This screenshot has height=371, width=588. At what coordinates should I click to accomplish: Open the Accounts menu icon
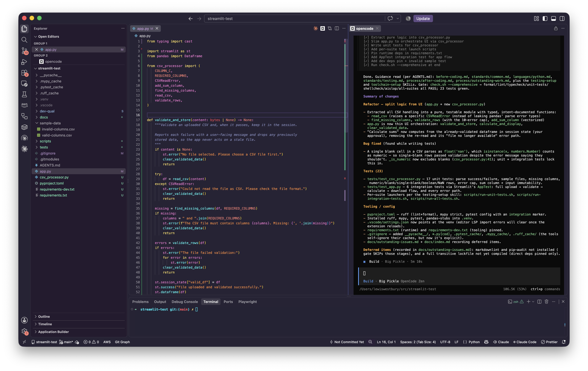pos(24,320)
